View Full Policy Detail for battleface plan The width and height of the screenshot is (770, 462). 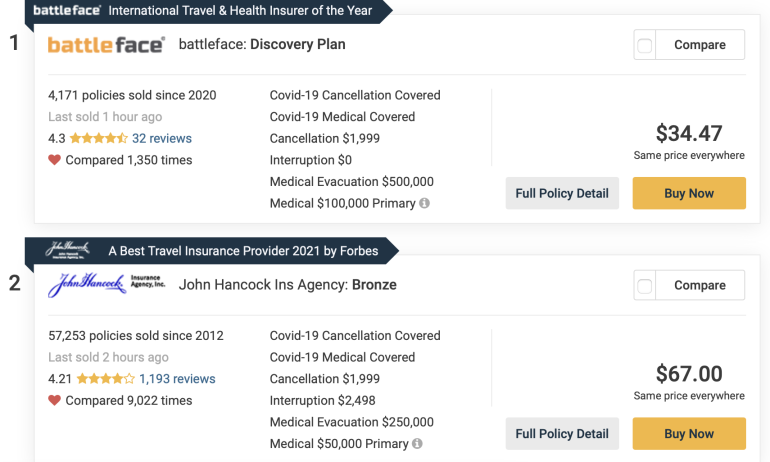[x=562, y=193]
